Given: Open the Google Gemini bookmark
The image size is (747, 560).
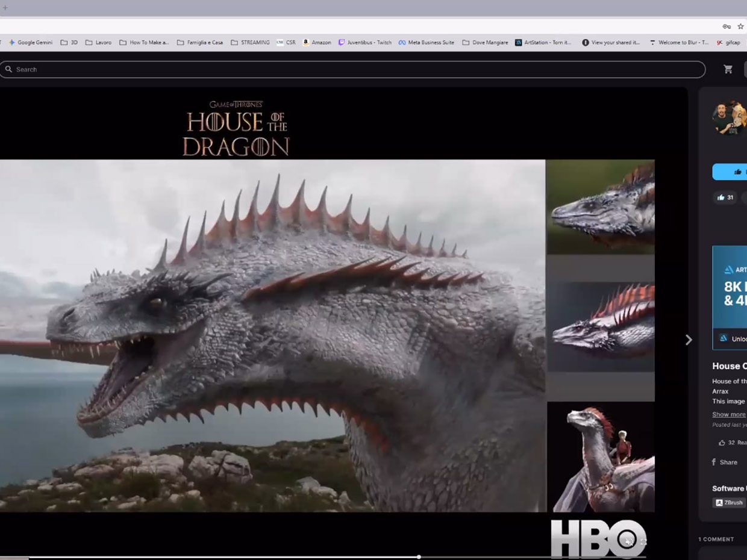Looking at the screenshot, I should 30,43.
